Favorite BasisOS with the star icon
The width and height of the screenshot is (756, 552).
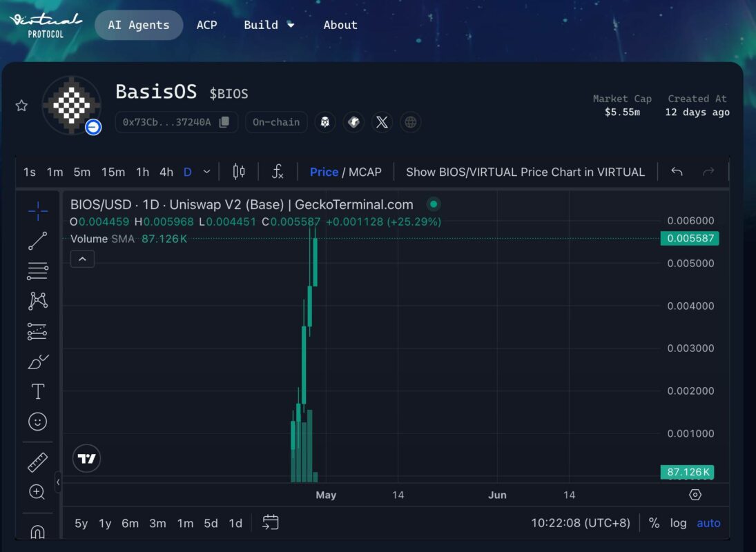(21, 106)
